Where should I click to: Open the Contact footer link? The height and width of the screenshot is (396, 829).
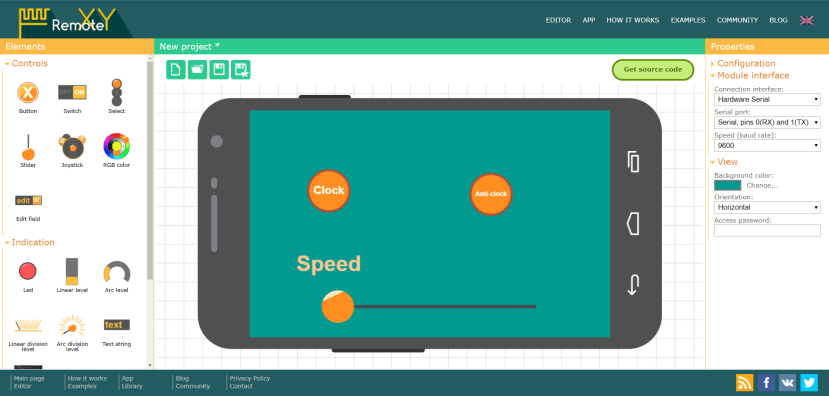coord(241,386)
